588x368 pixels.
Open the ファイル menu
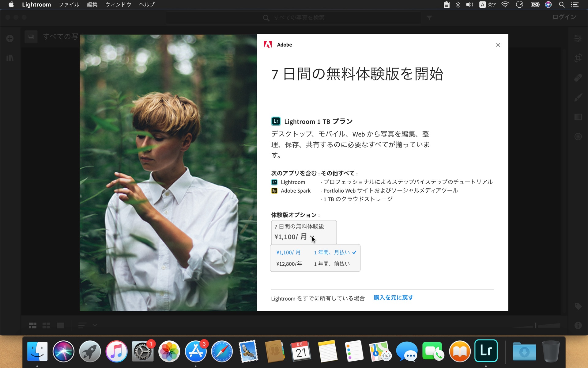pos(69,5)
